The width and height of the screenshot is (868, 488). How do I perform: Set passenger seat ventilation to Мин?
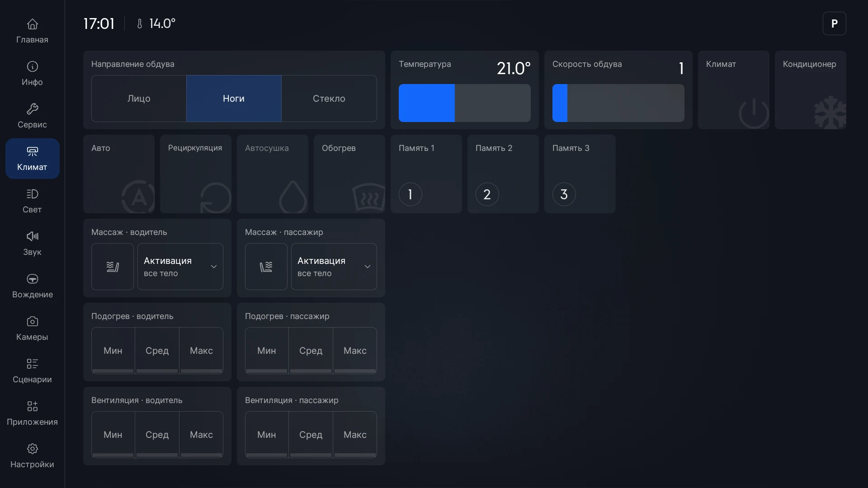click(x=267, y=435)
